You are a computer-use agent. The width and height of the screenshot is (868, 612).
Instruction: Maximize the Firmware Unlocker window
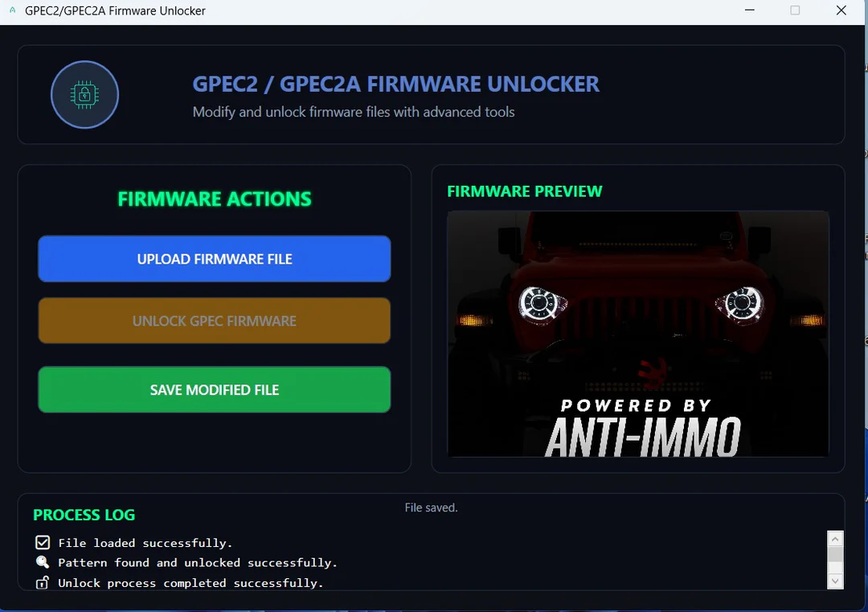click(x=795, y=10)
